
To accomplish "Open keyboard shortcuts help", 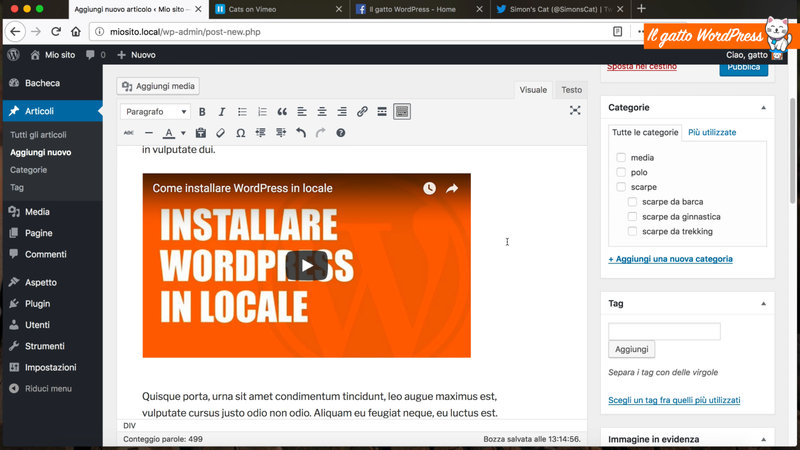I will pos(341,133).
